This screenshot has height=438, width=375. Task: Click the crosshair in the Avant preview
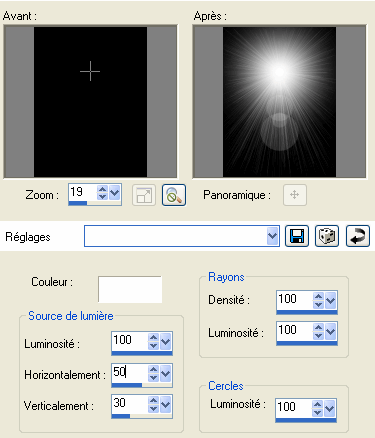click(x=90, y=71)
